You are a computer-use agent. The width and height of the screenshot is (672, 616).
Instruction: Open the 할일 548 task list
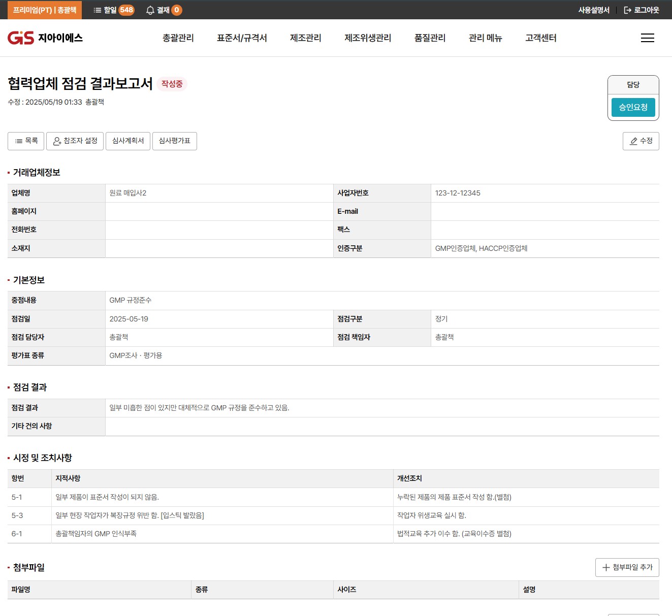tap(114, 10)
